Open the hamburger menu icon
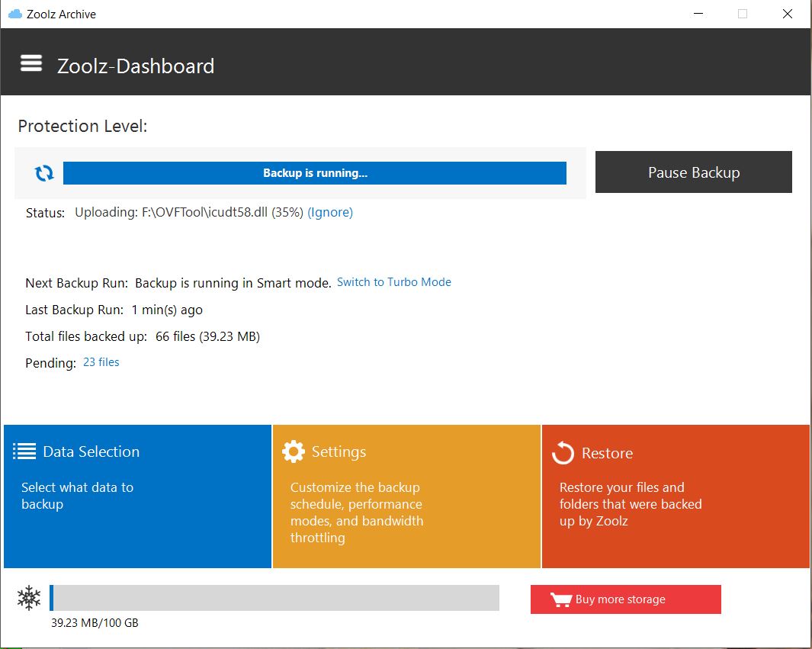 tap(31, 63)
